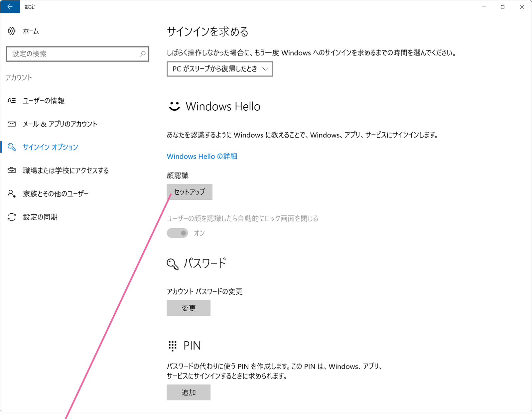Open Windows Hello の詳細 link

[202, 156]
